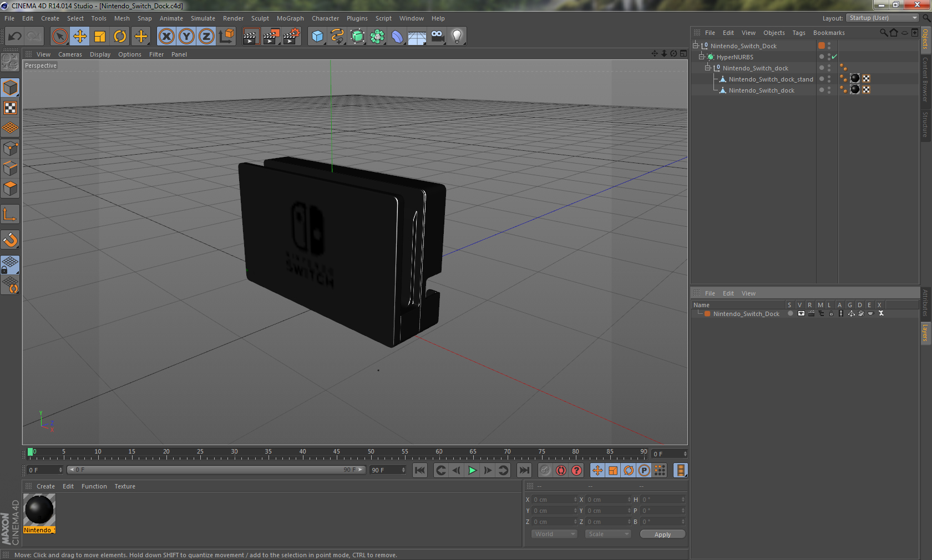Enable Snap magnet icon in left palette
932x560 pixels.
[10, 240]
